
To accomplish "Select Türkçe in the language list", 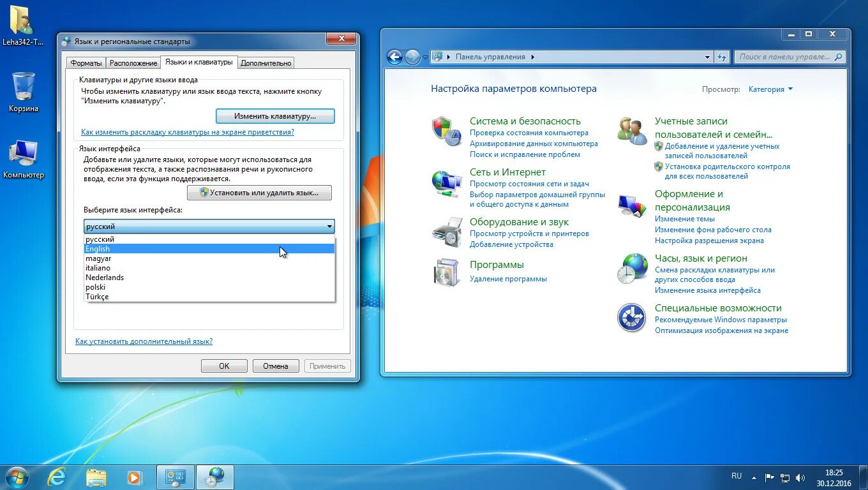I will coord(209,297).
